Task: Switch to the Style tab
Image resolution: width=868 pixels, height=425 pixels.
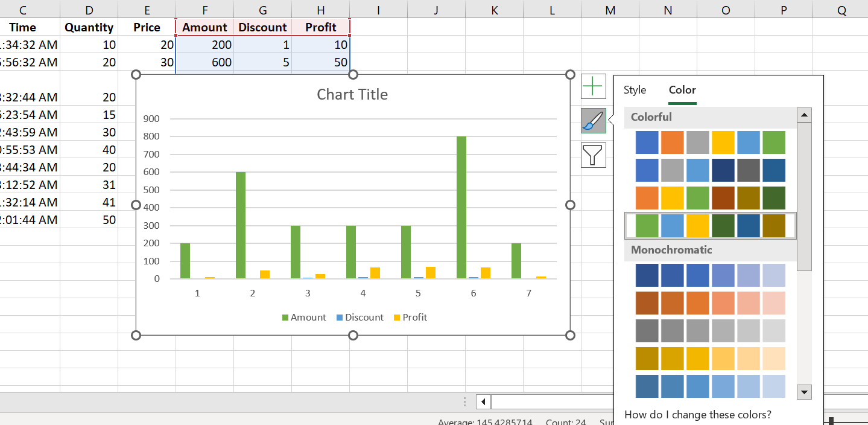Action: [635, 90]
